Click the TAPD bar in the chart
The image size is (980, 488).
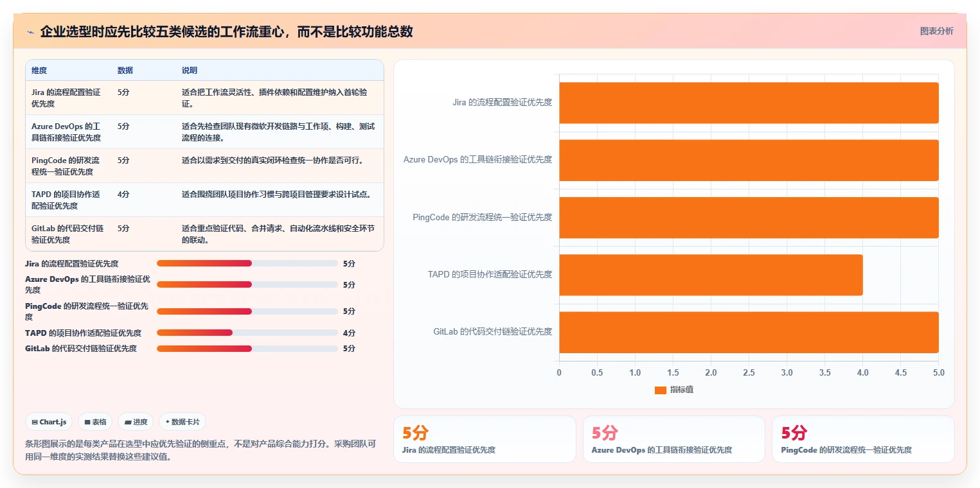tap(711, 275)
